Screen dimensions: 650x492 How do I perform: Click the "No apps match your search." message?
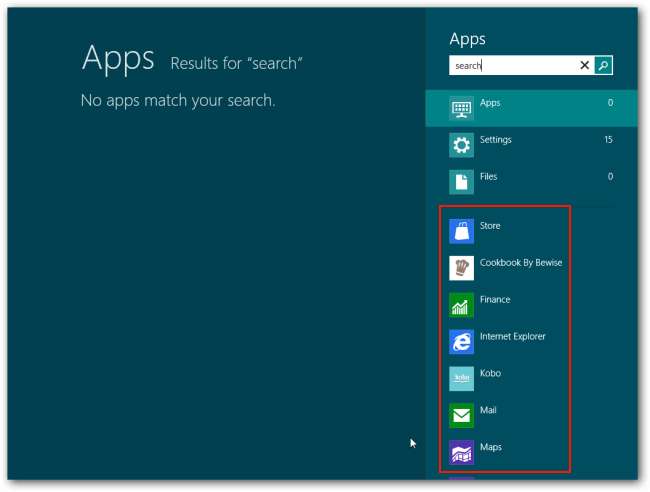pyautogui.click(x=178, y=100)
